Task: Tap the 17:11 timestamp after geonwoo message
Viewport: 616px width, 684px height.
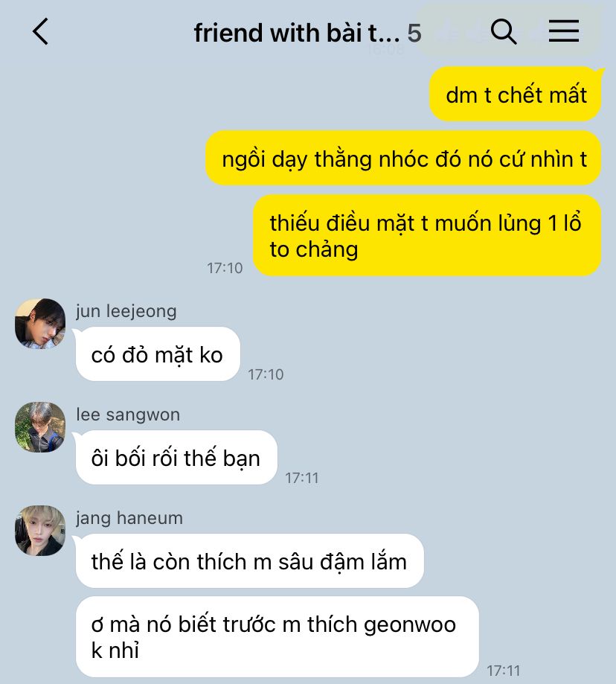Action: pyautogui.click(x=504, y=670)
